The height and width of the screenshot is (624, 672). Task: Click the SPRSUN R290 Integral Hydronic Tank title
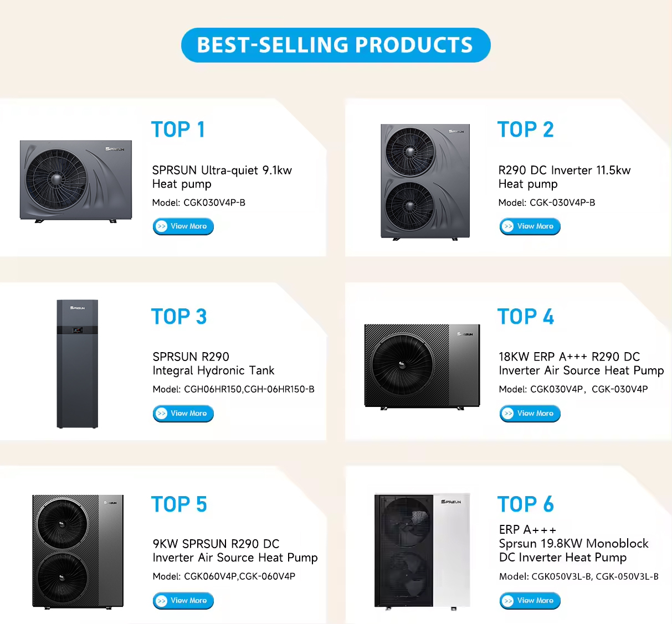[213, 364]
